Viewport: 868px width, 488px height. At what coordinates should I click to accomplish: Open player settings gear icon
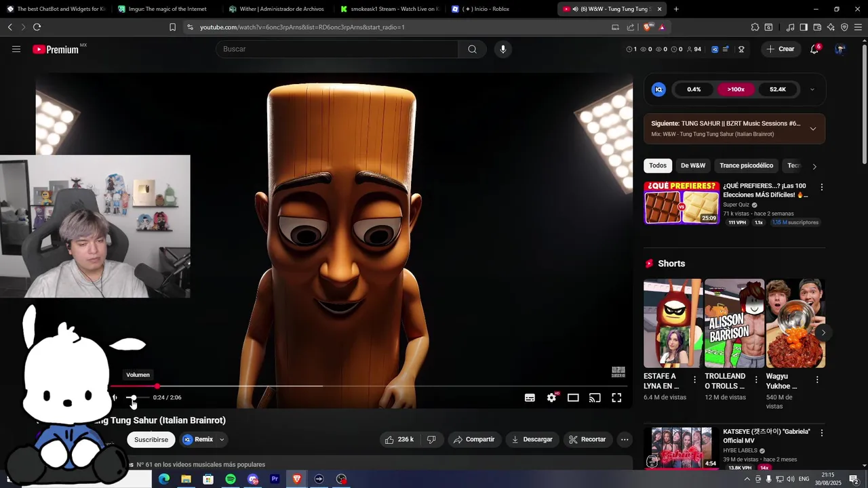pos(551,398)
